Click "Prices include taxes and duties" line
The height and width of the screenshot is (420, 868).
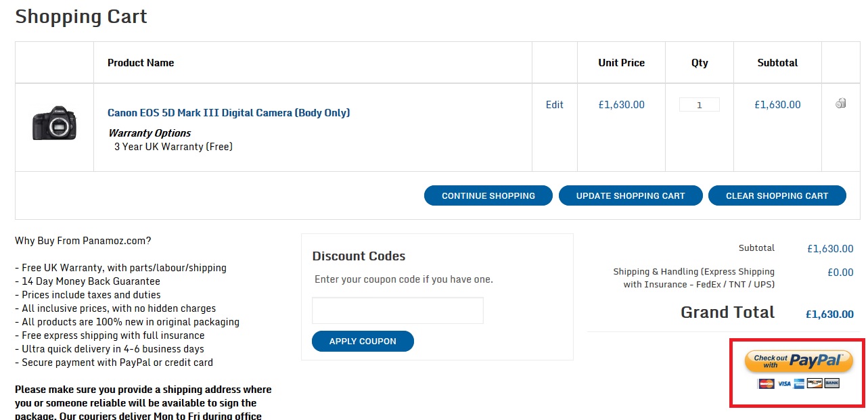pyautogui.click(x=88, y=295)
